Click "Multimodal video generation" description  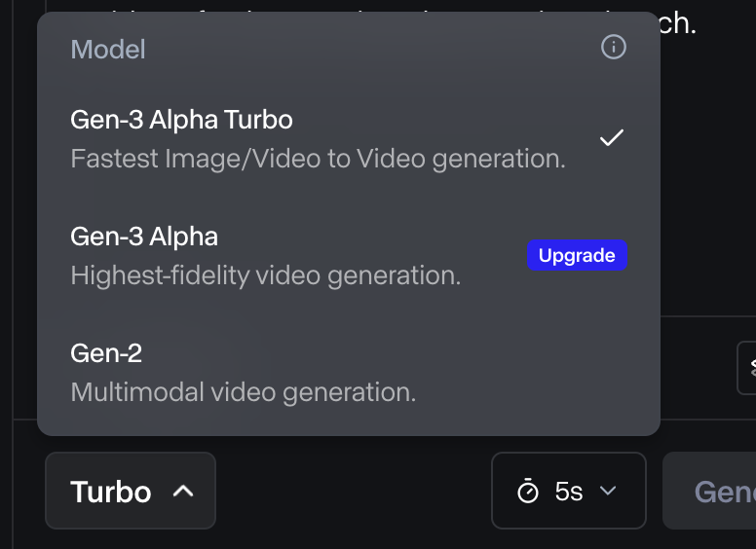[243, 392]
